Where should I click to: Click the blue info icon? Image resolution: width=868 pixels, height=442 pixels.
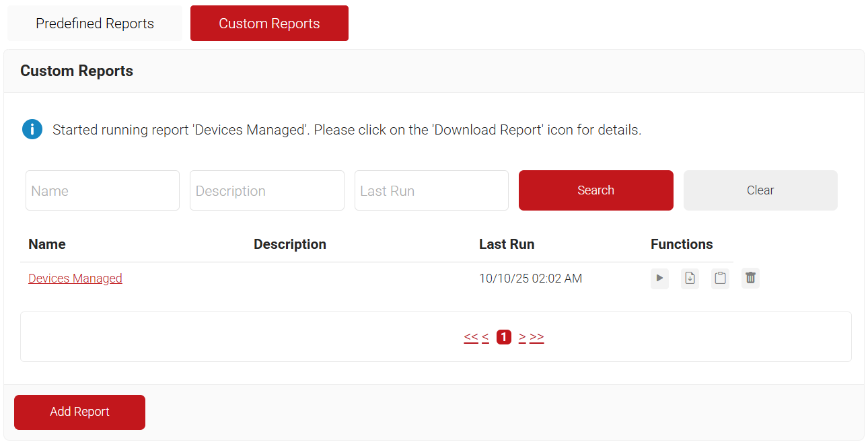tap(32, 129)
